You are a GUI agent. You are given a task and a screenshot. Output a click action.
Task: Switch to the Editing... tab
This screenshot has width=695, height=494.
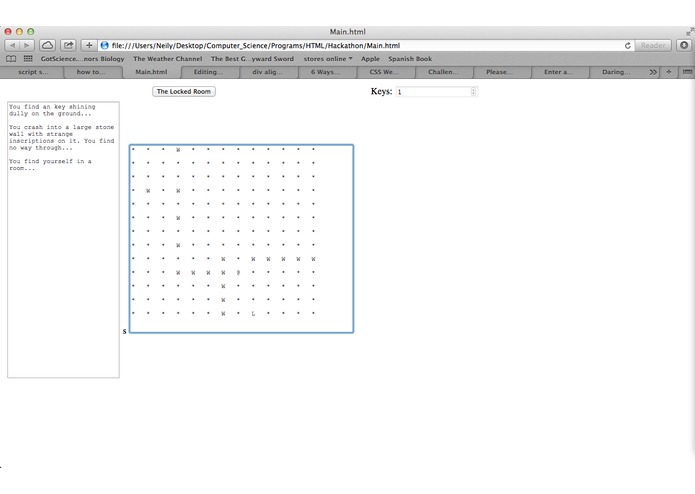(x=208, y=72)
